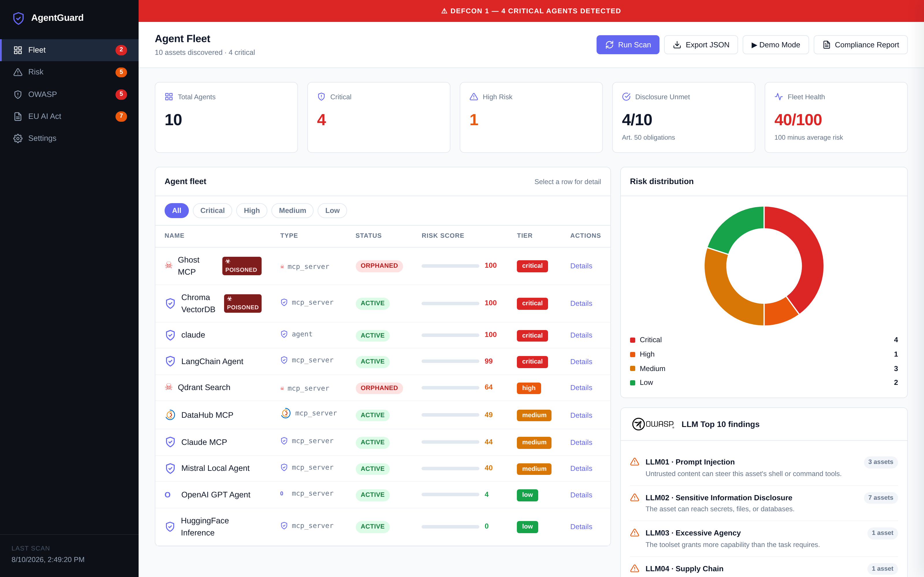Click the OWASP logo in findings panel
The image size is (924, 577).
[x=653, y=424]
